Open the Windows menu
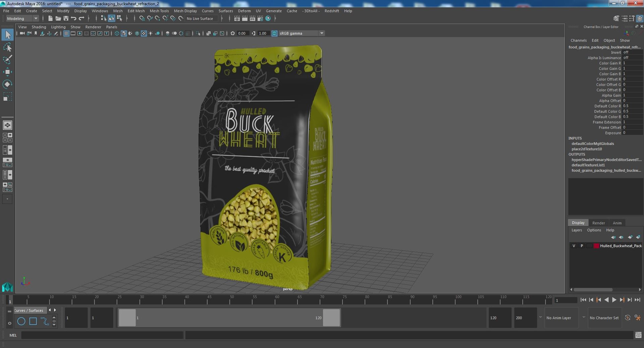Screen dimensions: 644x348 coord(100,11)
